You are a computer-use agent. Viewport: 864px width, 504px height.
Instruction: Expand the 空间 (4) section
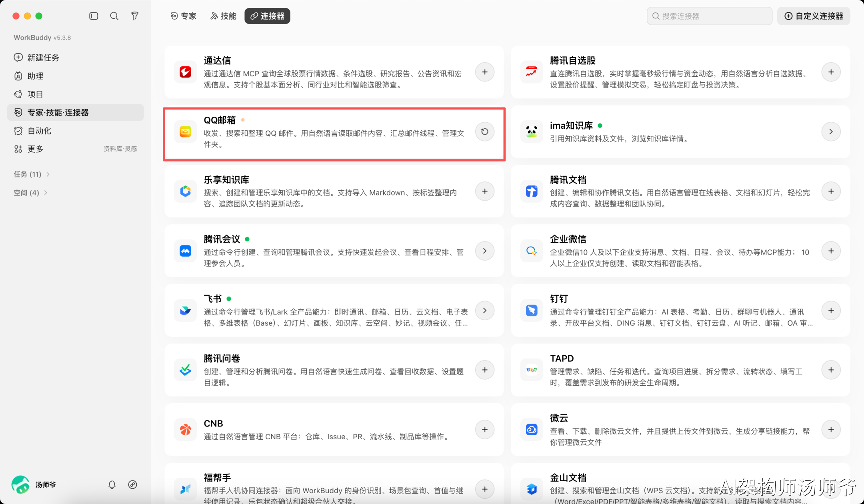(x=30, y=193)
